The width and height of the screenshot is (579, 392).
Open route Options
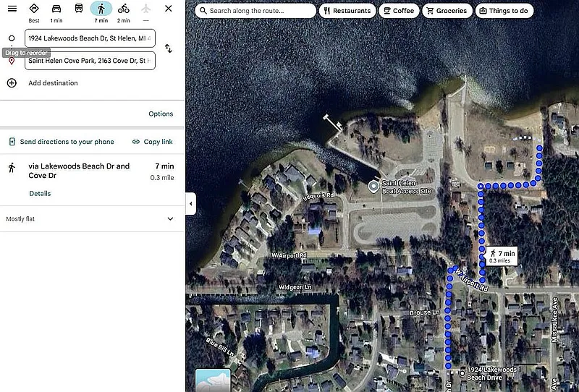(x=161, y=114)
